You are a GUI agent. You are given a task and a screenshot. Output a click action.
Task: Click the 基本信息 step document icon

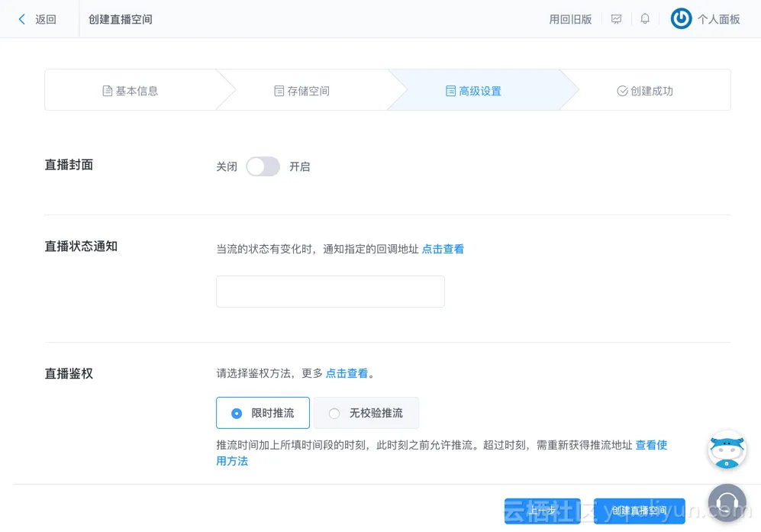point(108,91)
